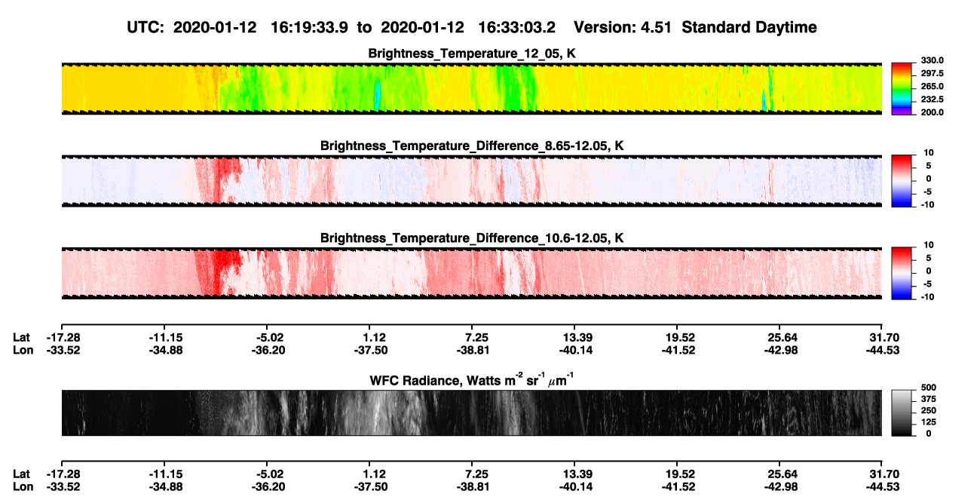The image size is (980, 503).
Task: Click the 'Lat' row label under the WFC panel
Action: tap(22, 474)
